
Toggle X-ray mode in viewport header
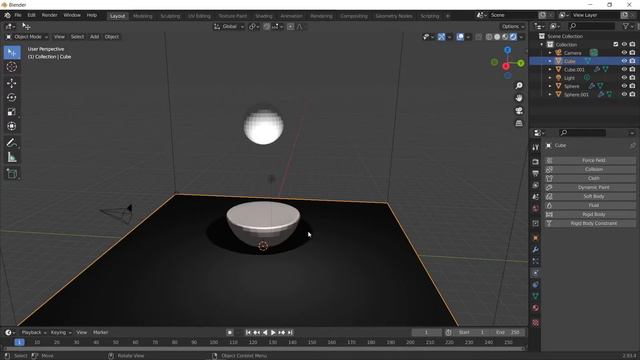click(479, 37)
